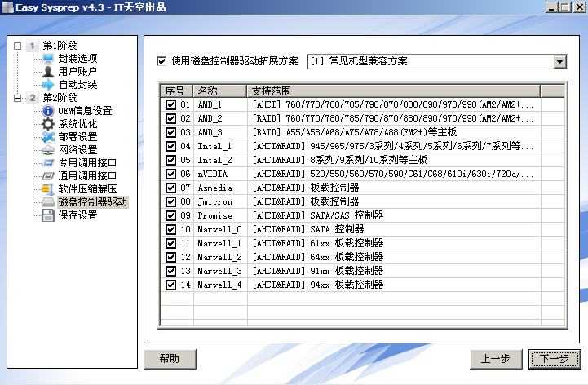The height and width of the screenshot is (385, 588).
Task: Proceed with 下一步 button
Action: 555,359
